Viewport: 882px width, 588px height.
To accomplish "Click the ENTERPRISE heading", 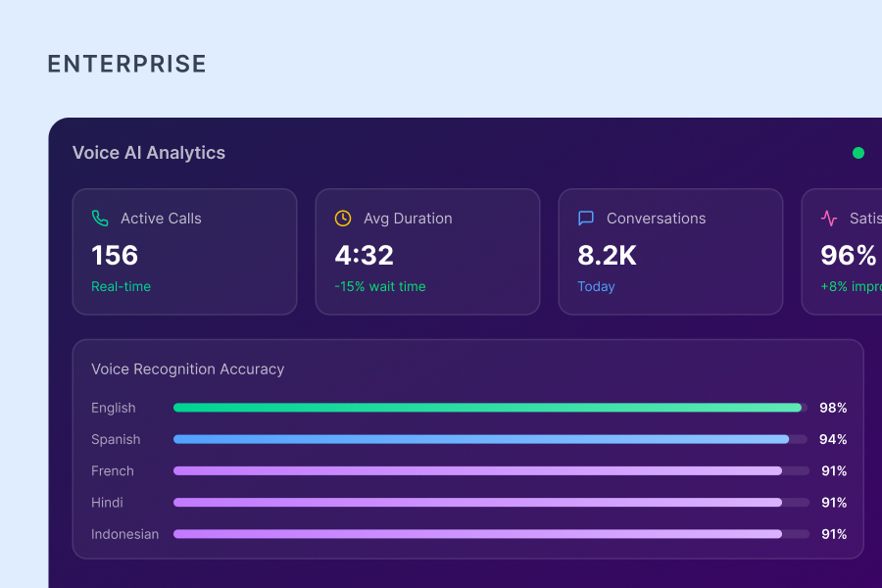I will pos(126,65).
